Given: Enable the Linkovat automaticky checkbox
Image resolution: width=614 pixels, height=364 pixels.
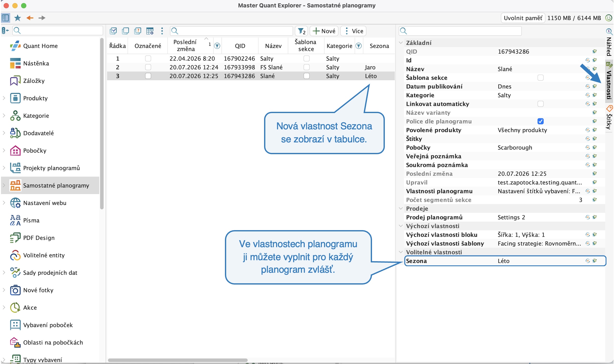Looking at the screenshot, I should [x=540, y=104].
